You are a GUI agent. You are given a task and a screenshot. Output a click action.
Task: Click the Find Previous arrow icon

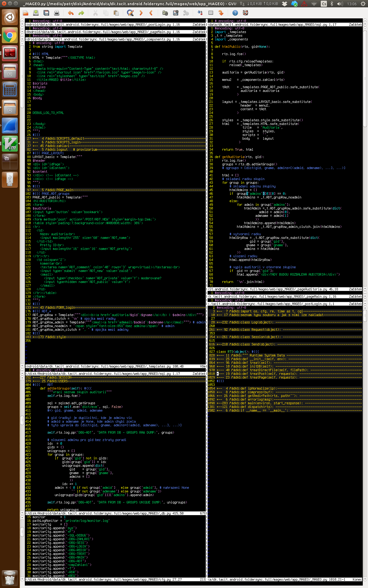click(151, 13)
